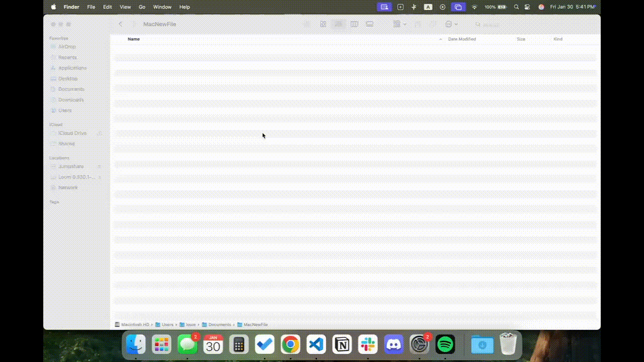Open Calculator from the Dock
Viewport: 644px width, 362px height.
(239, 344)
